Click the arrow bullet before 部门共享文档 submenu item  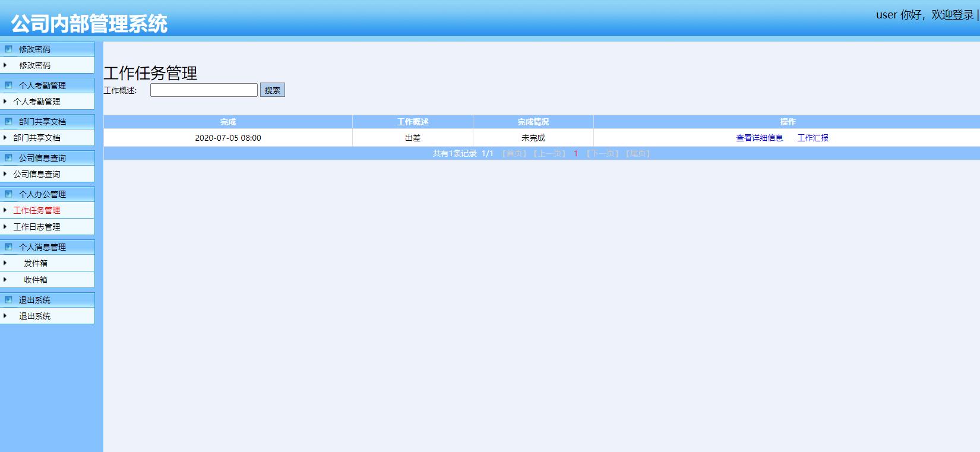coord(5,138)
